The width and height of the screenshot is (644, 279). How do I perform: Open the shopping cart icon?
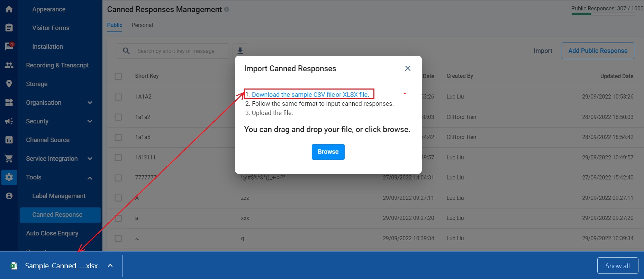(x=9, y=158)
